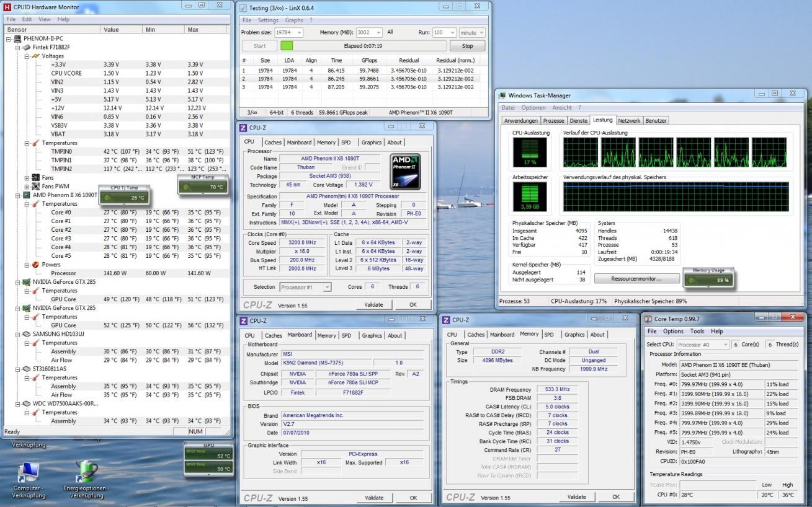This screenshot has width=812, height=507.
Task: Open the Optionen menu in Task-Manager
Action: coord(533,108)
